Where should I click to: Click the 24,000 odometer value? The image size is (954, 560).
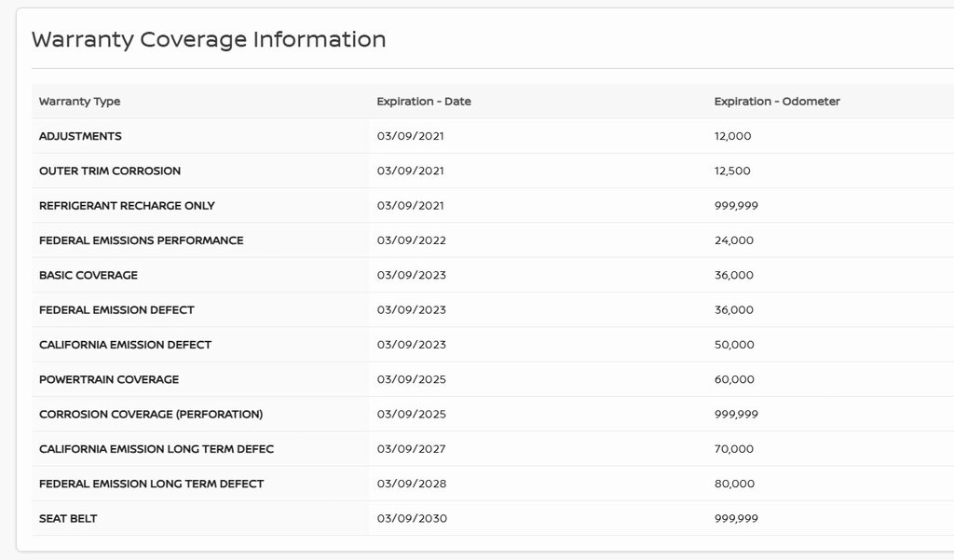733,240
